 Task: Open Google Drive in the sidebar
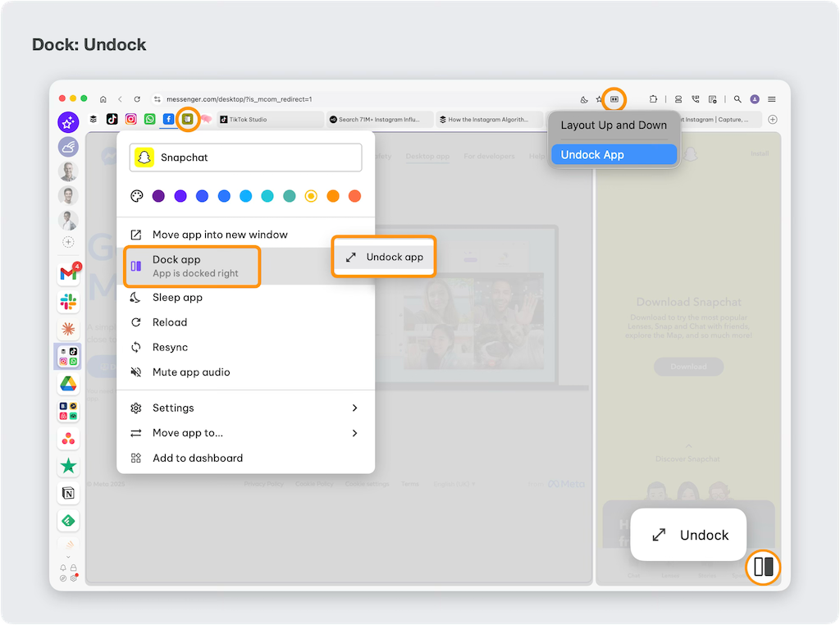68,384
